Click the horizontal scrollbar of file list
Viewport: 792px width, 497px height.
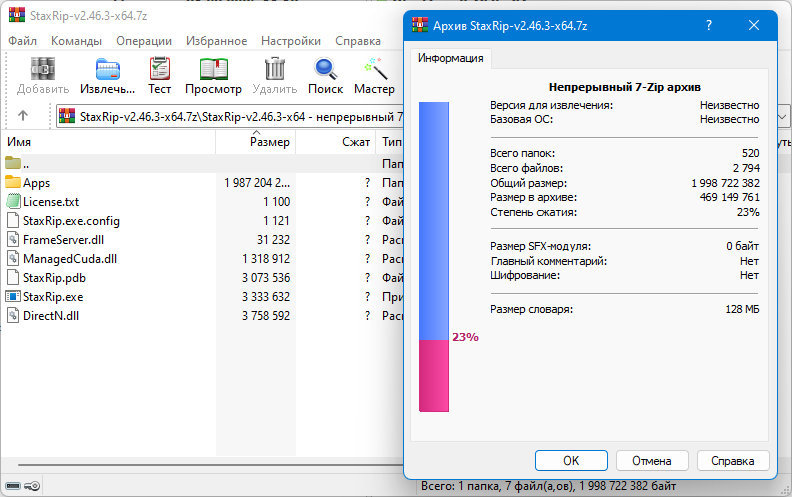211,465
